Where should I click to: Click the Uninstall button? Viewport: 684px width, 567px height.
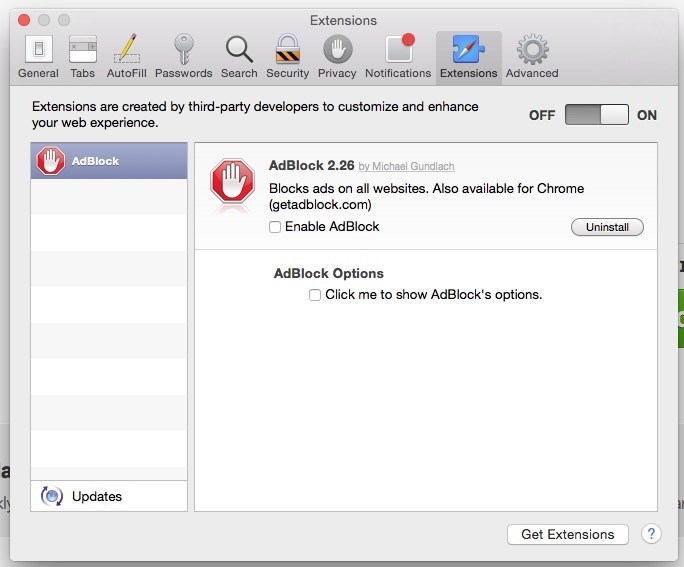coord(607,227)
